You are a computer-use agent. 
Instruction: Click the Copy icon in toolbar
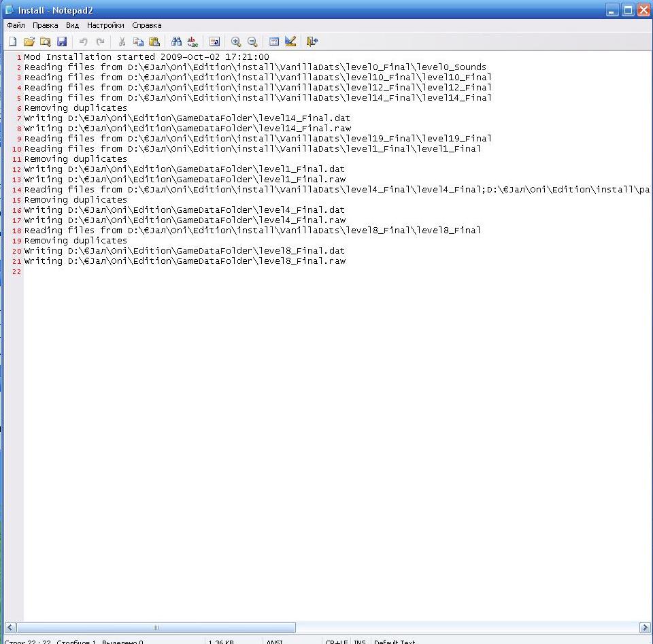point(138,41)
